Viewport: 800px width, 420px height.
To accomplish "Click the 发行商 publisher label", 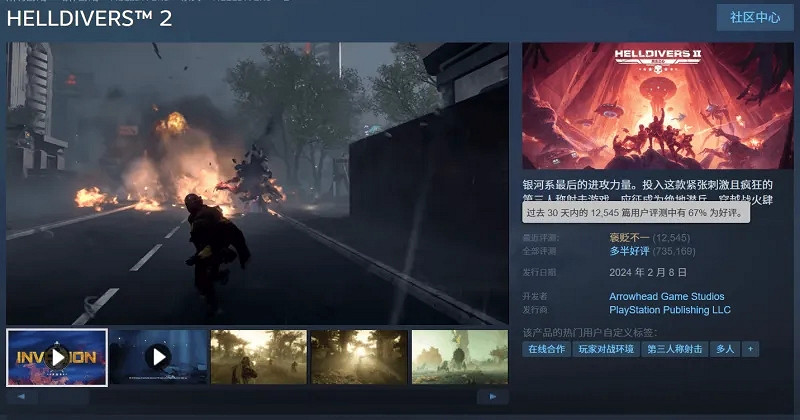I will click(x=535, y=310).
